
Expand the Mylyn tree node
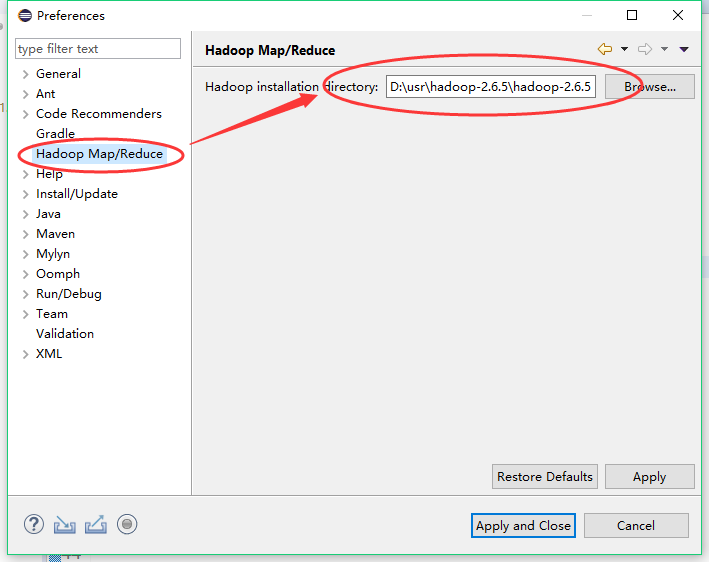click(26, 254)
